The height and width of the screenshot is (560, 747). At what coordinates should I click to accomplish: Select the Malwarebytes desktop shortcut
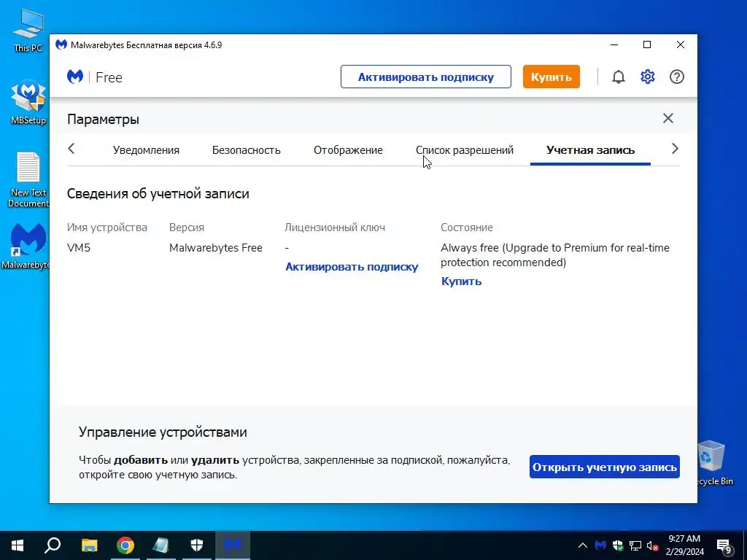click(x=28, y=246)
